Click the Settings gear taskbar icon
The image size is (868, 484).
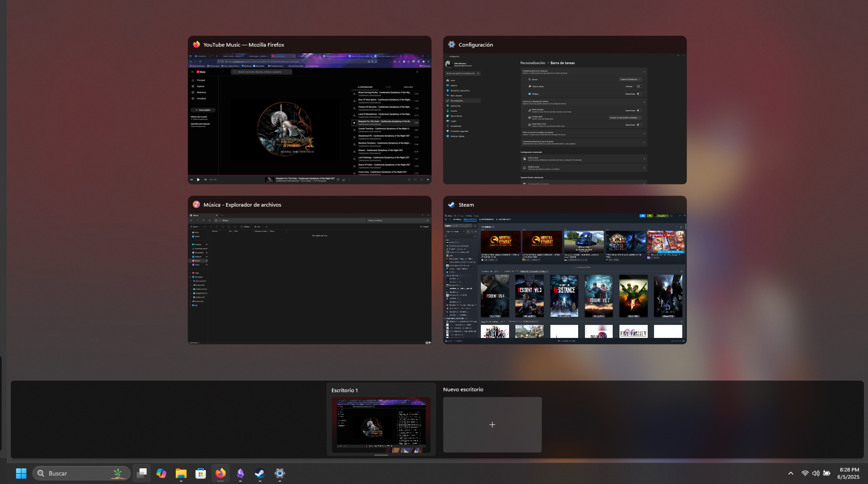(x=279, y=473)
